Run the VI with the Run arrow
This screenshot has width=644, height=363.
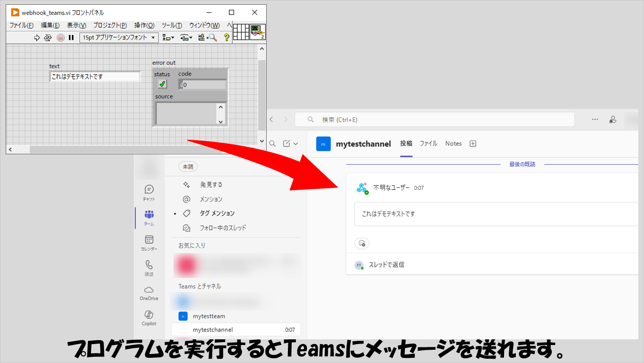[37, 38]
